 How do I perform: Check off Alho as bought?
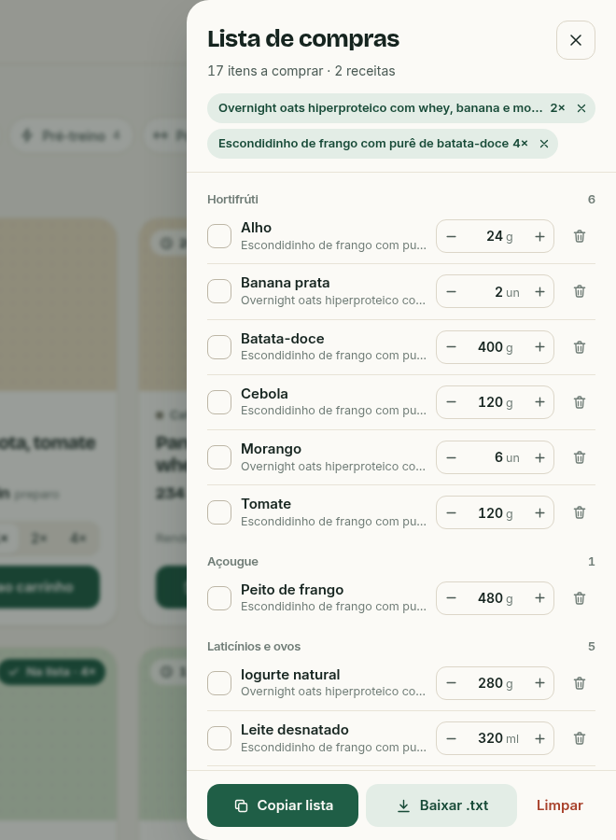click(219, 236)
